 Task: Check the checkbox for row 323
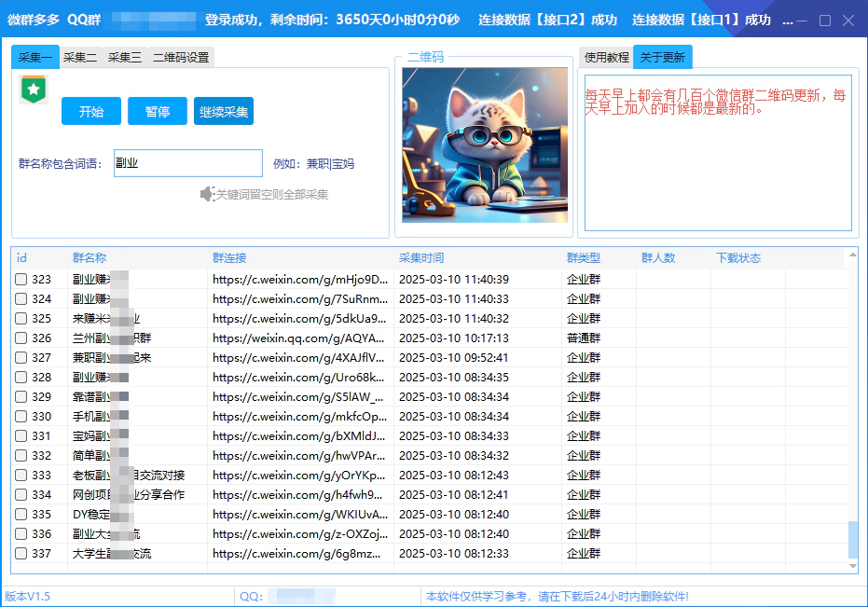pyautogui.click(x=21, y=279)
